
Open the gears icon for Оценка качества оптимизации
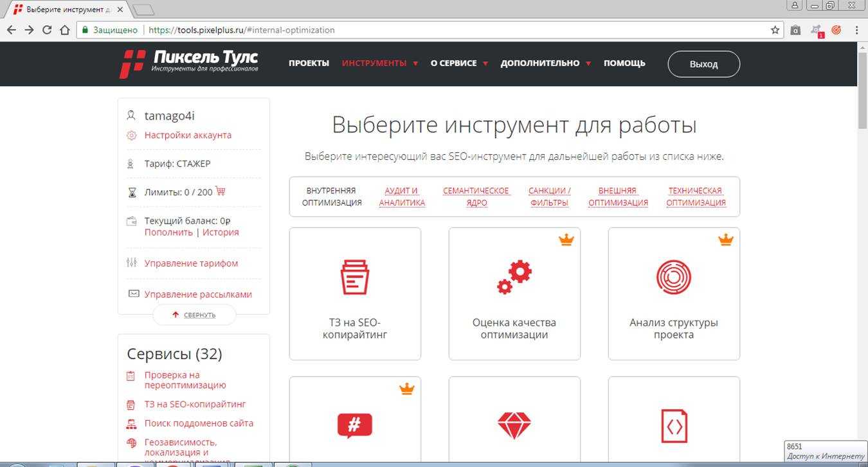tap(514, 277)
